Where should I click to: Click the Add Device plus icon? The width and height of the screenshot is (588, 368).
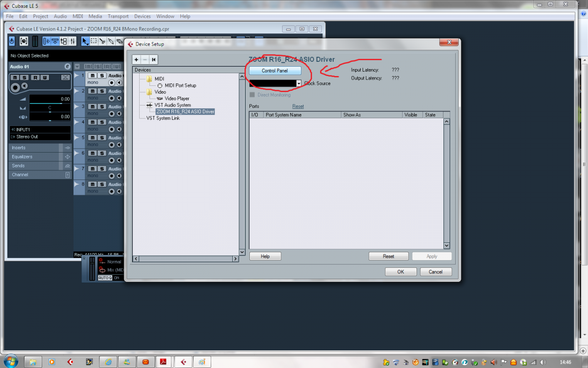tap(137, 59)
